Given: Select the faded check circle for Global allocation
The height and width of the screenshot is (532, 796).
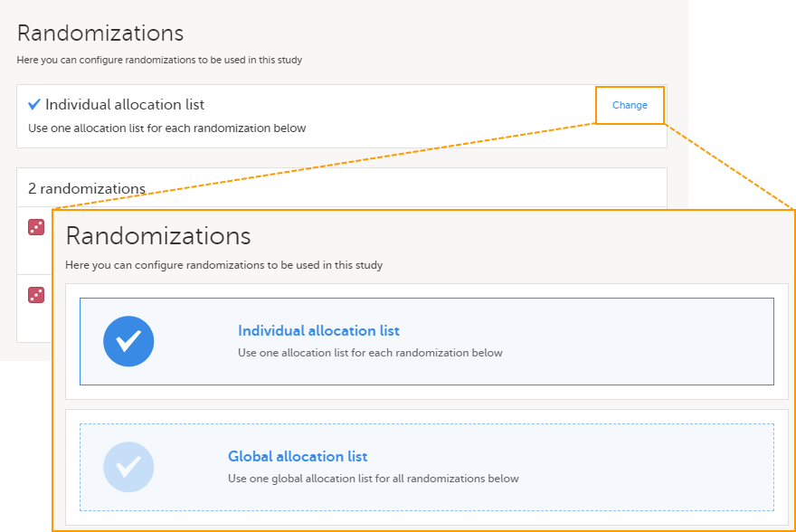Looking at the screenshot, I should pyautogui.click(x=128, y=467).
